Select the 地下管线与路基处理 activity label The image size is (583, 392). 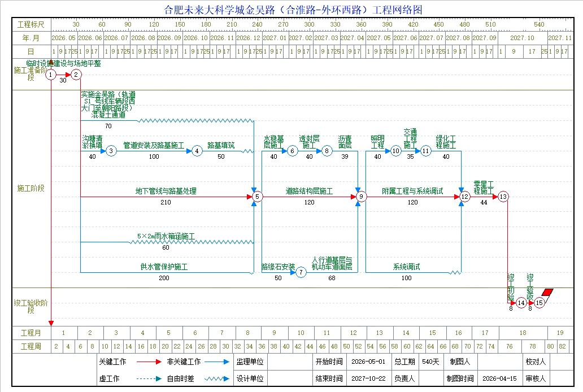coord(166,191)
